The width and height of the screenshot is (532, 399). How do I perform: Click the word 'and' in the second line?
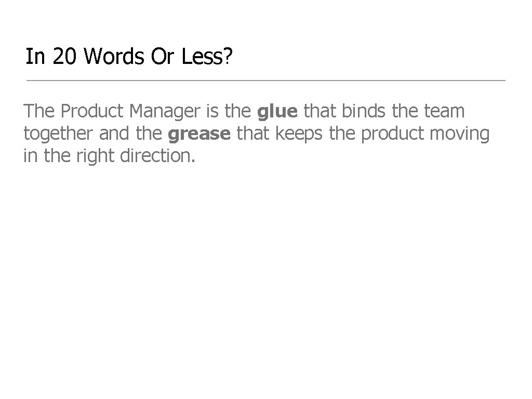[x=114, y=134]
